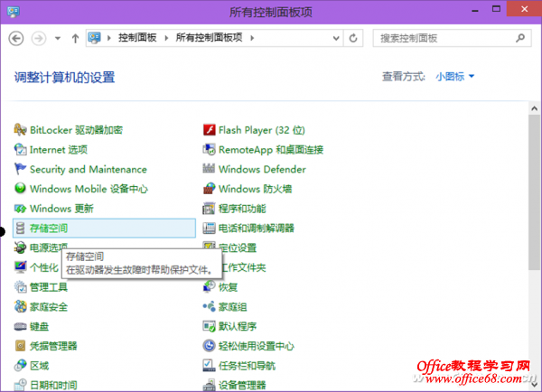Click the vertical scrollbar thumb
The width and height of the screenshot is (542, 392).
535,192
